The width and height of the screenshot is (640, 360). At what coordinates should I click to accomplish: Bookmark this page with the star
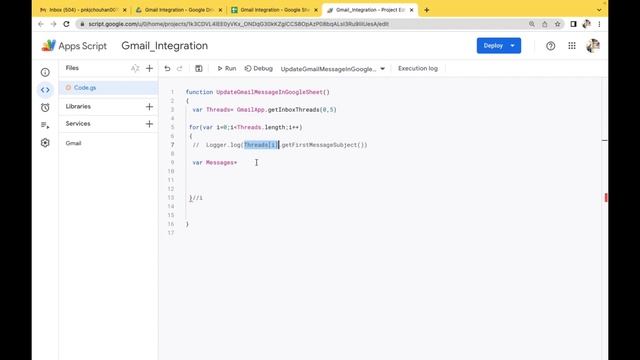[558, 24]
